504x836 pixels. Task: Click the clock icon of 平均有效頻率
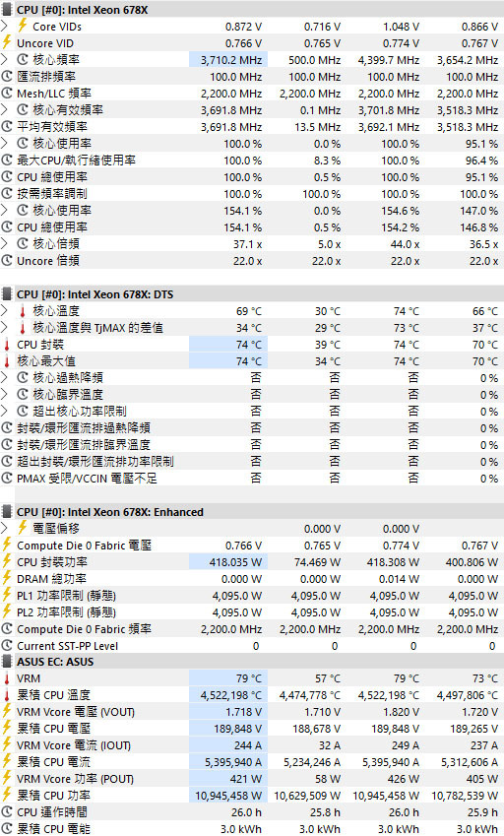click(x=7, y=126)
